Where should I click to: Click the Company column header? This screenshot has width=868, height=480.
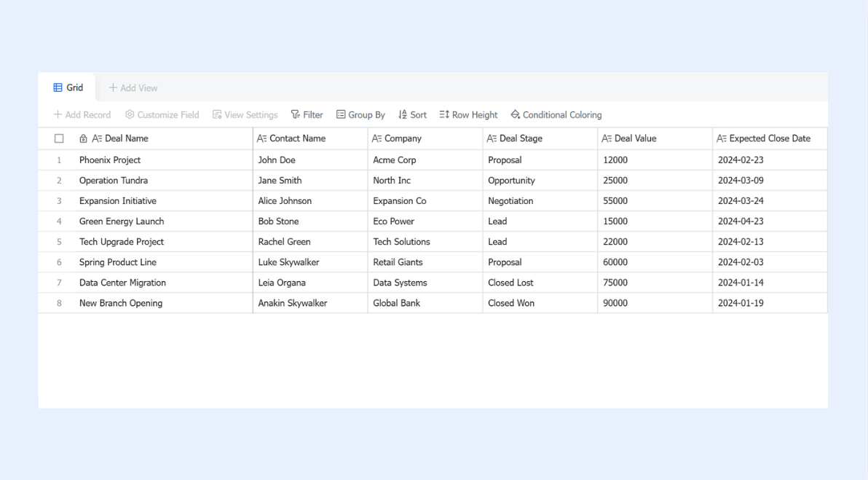425,138
